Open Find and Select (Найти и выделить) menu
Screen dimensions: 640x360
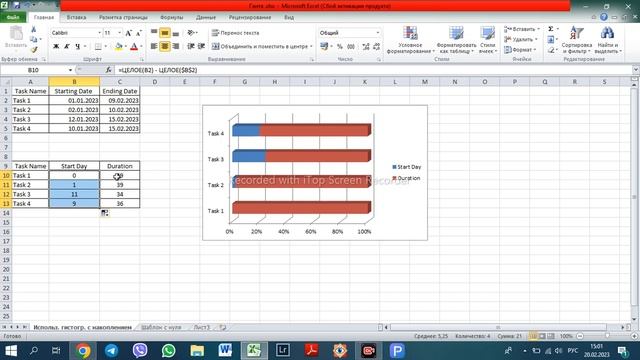tap(607, 40)
